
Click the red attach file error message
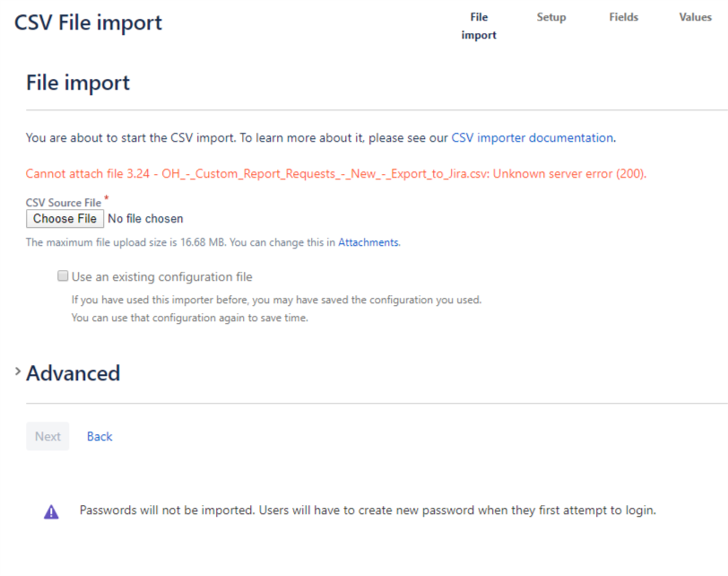335,174
